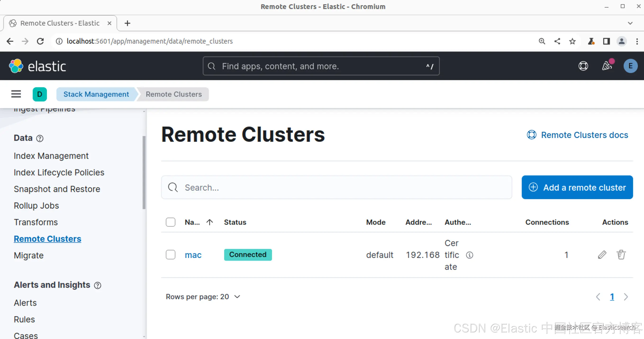Expand the browser tab search chevron

(630, 23)
